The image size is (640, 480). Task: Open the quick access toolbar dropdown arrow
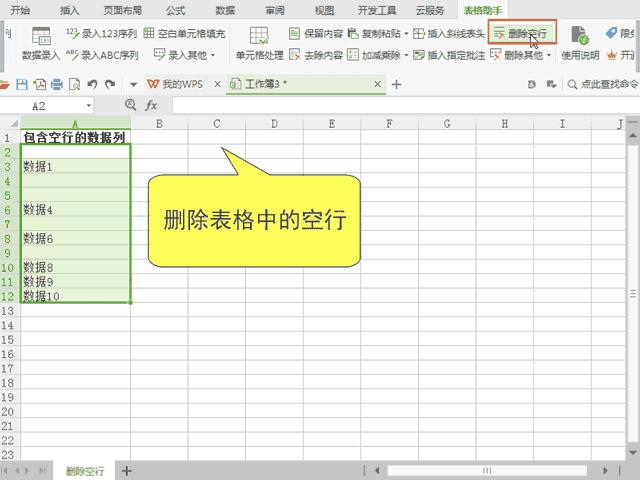(133, 85)
